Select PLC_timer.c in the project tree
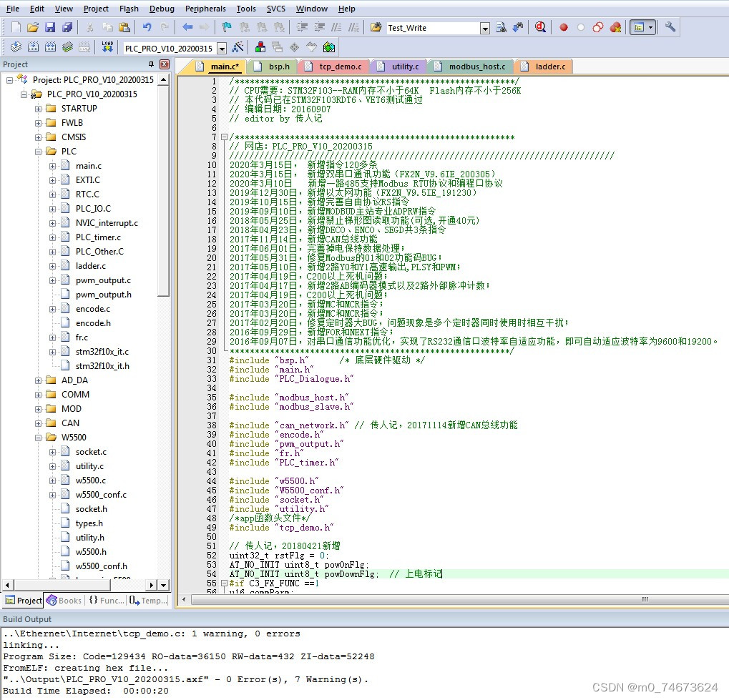This screenshot has height=700, width=729. [x=98, y=237]
